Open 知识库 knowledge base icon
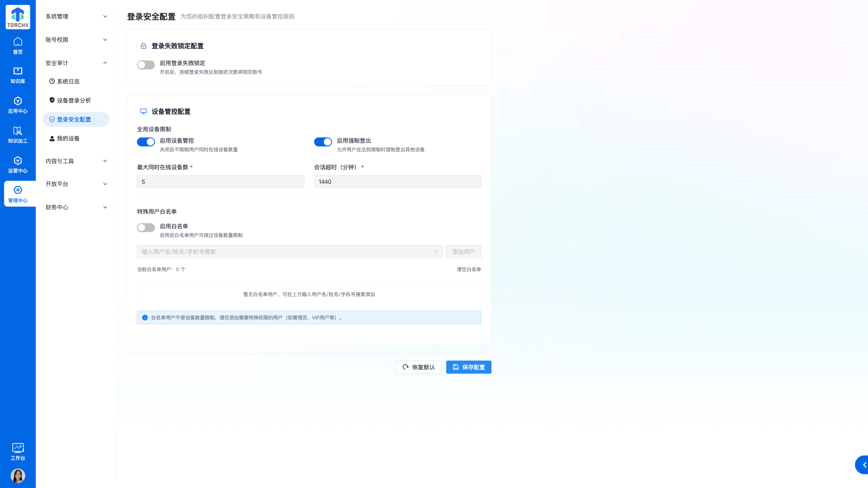 pyautogui.click(x=18, y=75)
